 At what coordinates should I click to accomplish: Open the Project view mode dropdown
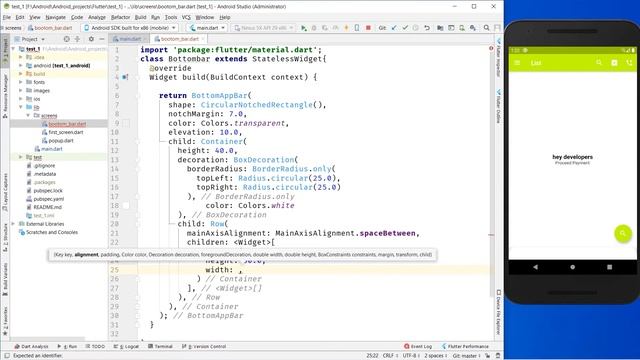click(x=29, y=39)
